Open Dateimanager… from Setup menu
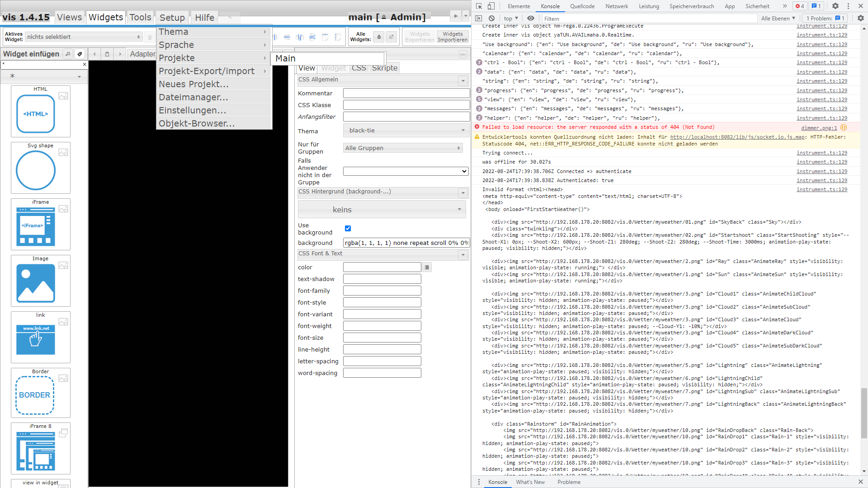 point(213,98)
